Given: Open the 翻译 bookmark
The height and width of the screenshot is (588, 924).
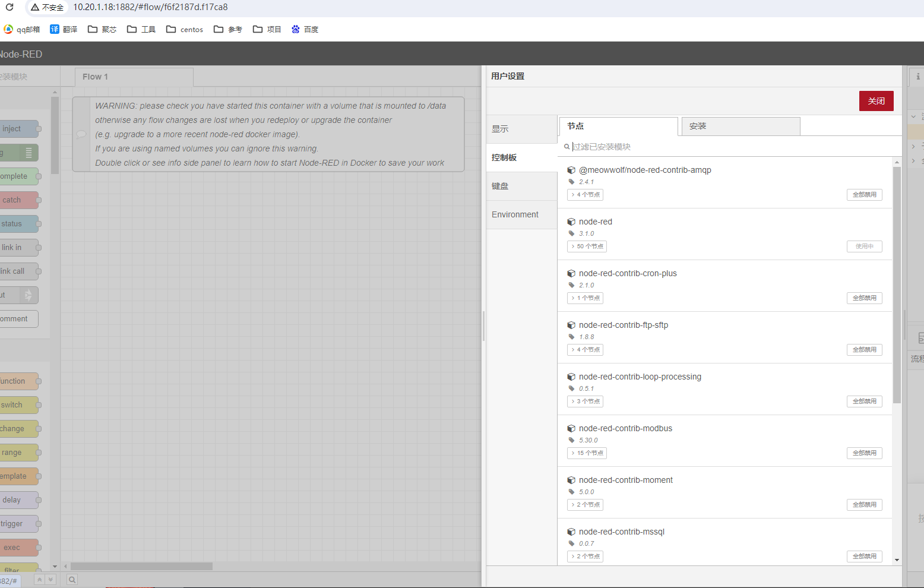Looking at the screenshot, I should (64, 29).
